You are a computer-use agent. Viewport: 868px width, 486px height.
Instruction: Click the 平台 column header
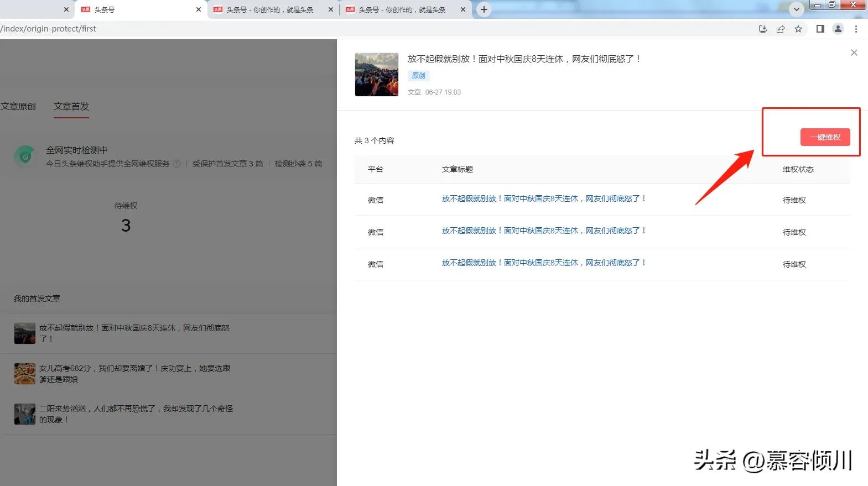tap(376, 169)
